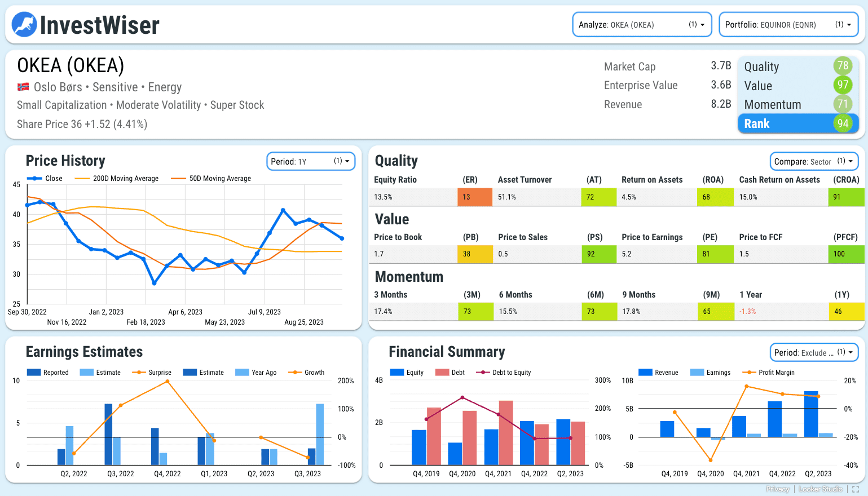Click the Norwegian flag icon

(23, 87)
